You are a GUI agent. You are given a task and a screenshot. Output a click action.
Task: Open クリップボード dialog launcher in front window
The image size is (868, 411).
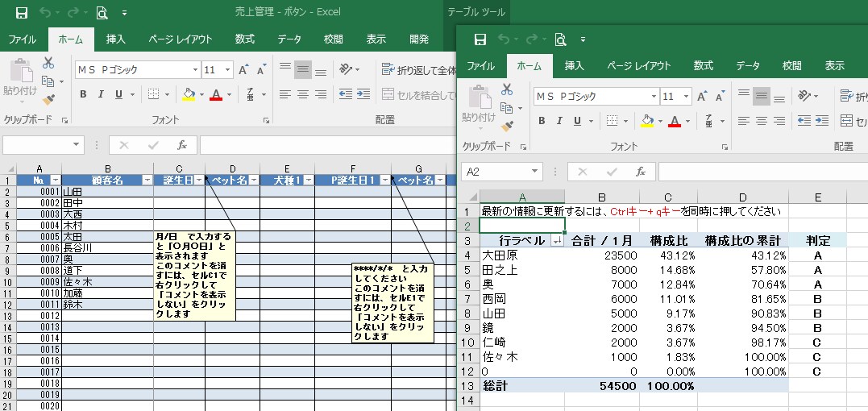524,147
